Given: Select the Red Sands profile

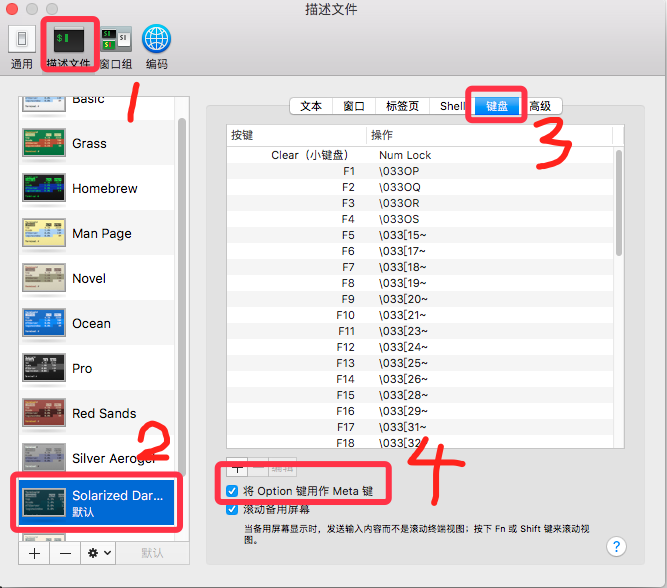Looking at the screenshot, I should coord(97,413).
